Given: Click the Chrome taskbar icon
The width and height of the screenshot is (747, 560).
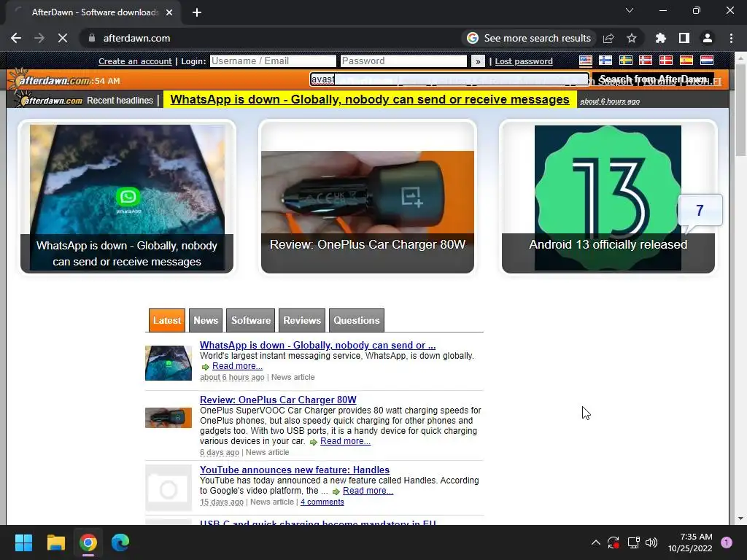Looking at the screenshot, I should pos(88,542).
